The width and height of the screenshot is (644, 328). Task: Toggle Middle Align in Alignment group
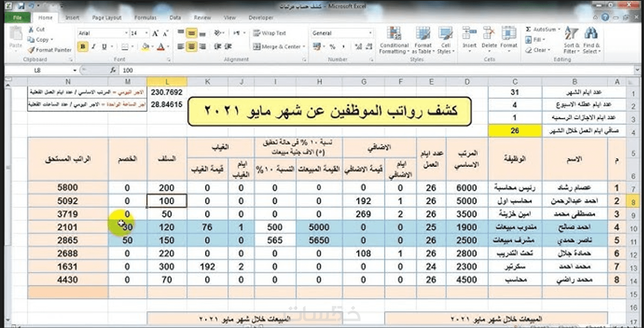pyautogui.click(x=191, y=33)
